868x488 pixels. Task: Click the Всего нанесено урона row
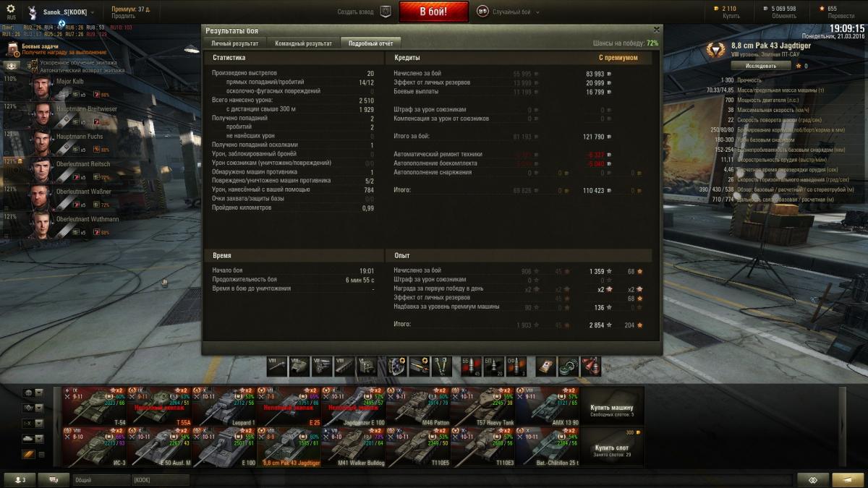pyautogui.click(x=293, y=100)
